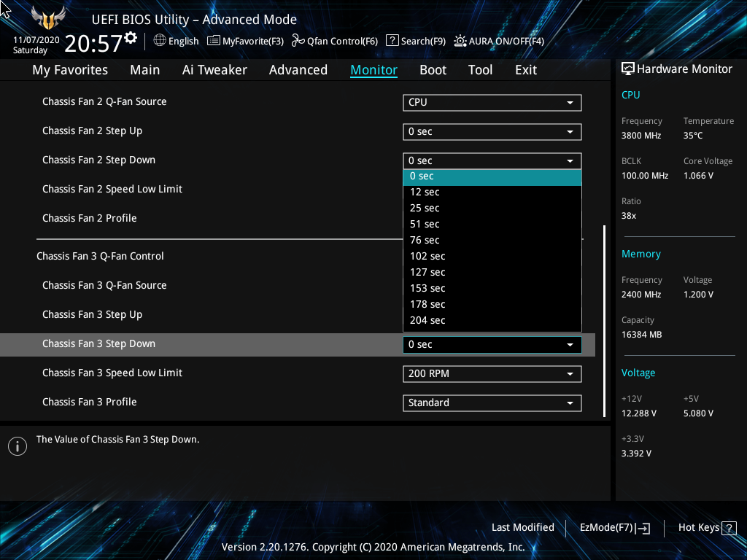Image resolution: width=747 pixels, height=560 pixels.
Task: Switch to the Main tab
Action: (145, 70)
